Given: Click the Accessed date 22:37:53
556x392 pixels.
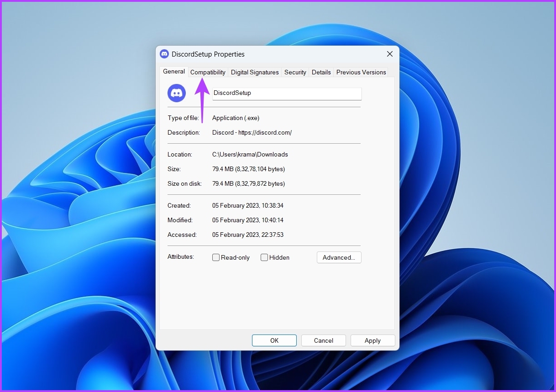Looking at the screenshot, I should pyautogui.click(x=248, y=235).
